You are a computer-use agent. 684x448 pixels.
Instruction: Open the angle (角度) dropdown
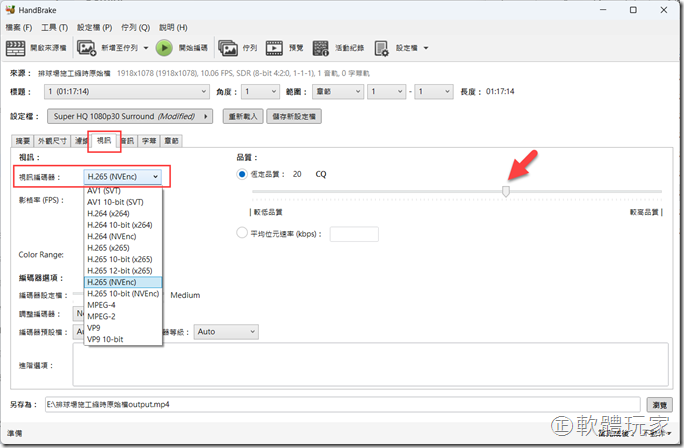point(258,92)
